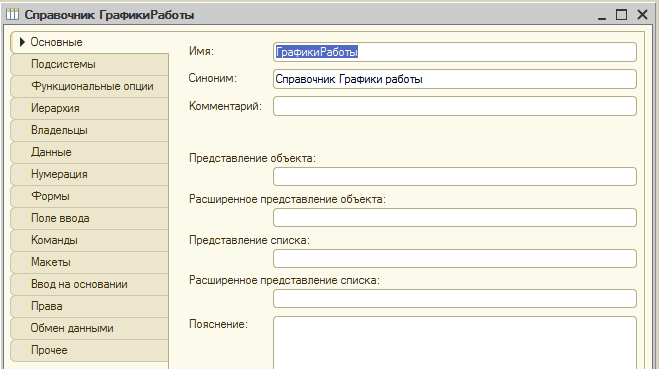Maximize the Справочник ГрафикиРаботы window

click(x=622, y=15)
